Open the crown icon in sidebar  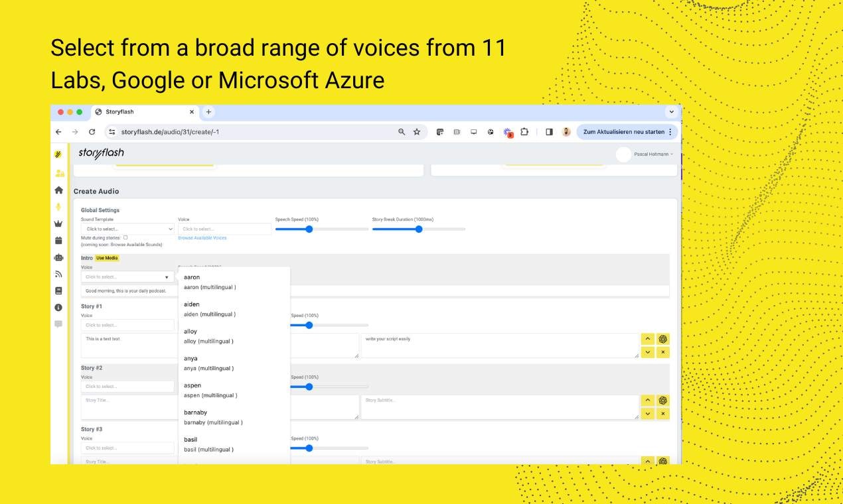pos(58,223)
